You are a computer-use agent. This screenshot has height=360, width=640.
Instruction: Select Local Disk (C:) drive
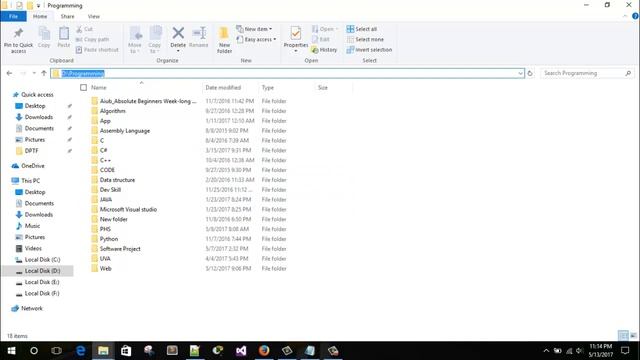pos(42,260)
